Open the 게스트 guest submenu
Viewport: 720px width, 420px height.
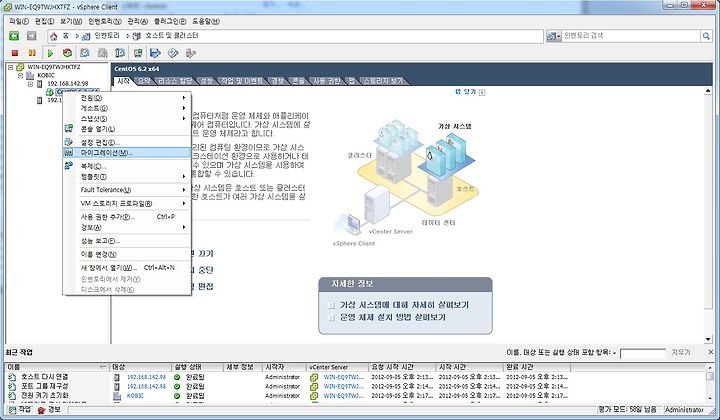coord(127,108)
